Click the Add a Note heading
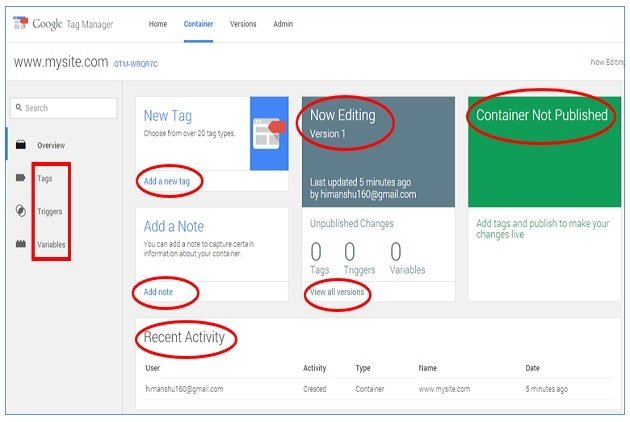This screenshot has width=630, height=422. pyautogui.click(x=174, y=226)
